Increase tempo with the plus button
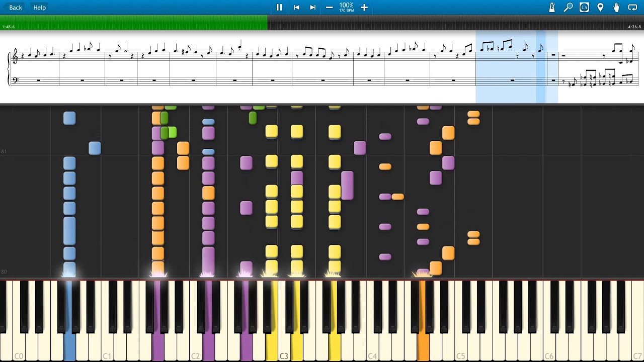Image resolution: width=644 pixels, height=362 pixels. tap(364, 8)
